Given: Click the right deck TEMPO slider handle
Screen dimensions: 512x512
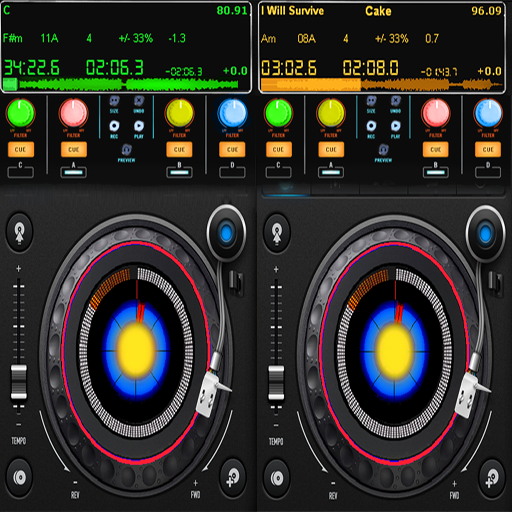Looking at the screenshot, I should pyautogui.click(x=276, y=382).
